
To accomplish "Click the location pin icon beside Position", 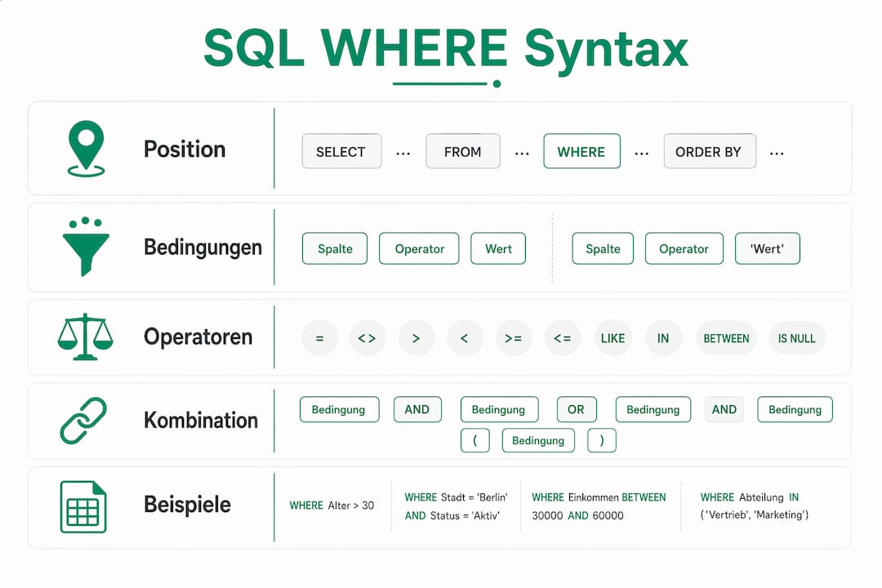I will (86, 149).
